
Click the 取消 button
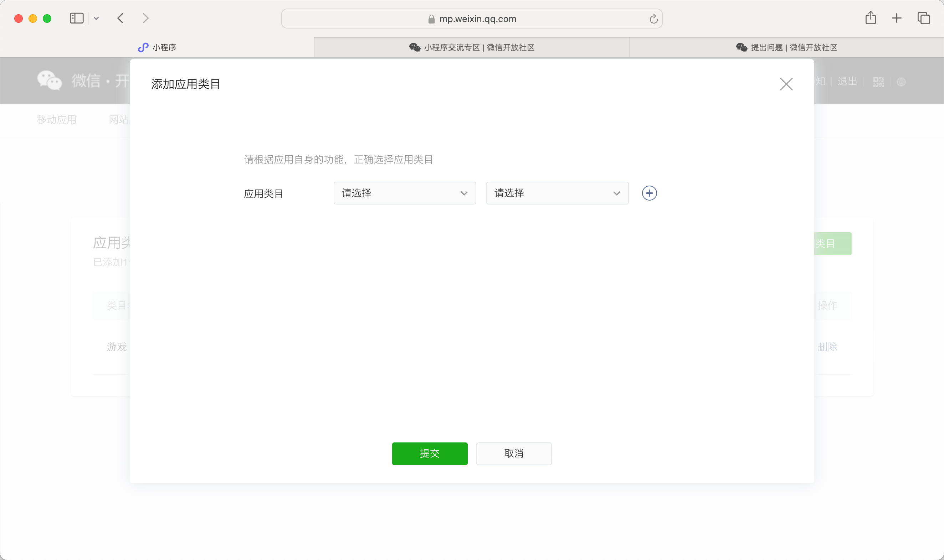coord(514,453)
